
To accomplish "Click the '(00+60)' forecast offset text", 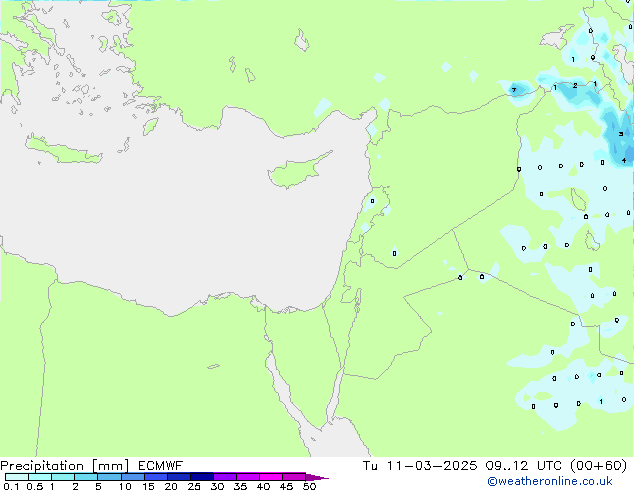I will pyautogui.click(x=598, y=466).
